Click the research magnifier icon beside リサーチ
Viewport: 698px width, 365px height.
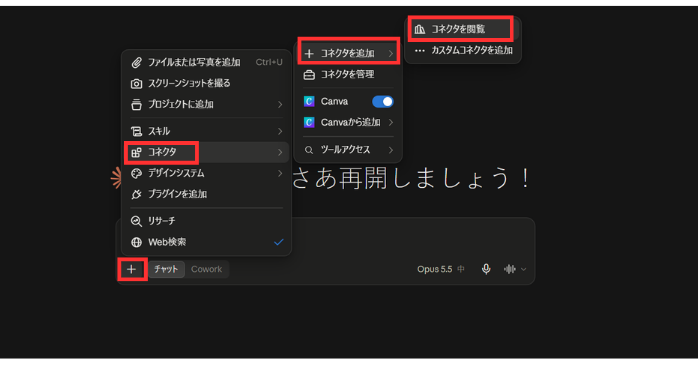click(136, 221)
